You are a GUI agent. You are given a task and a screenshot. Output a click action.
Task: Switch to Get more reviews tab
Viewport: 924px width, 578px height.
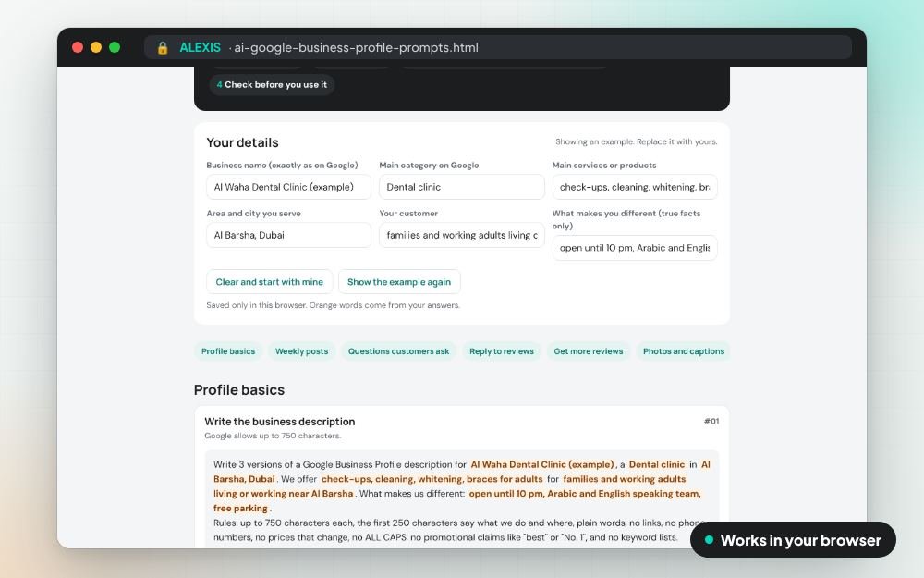pos(588,350)
